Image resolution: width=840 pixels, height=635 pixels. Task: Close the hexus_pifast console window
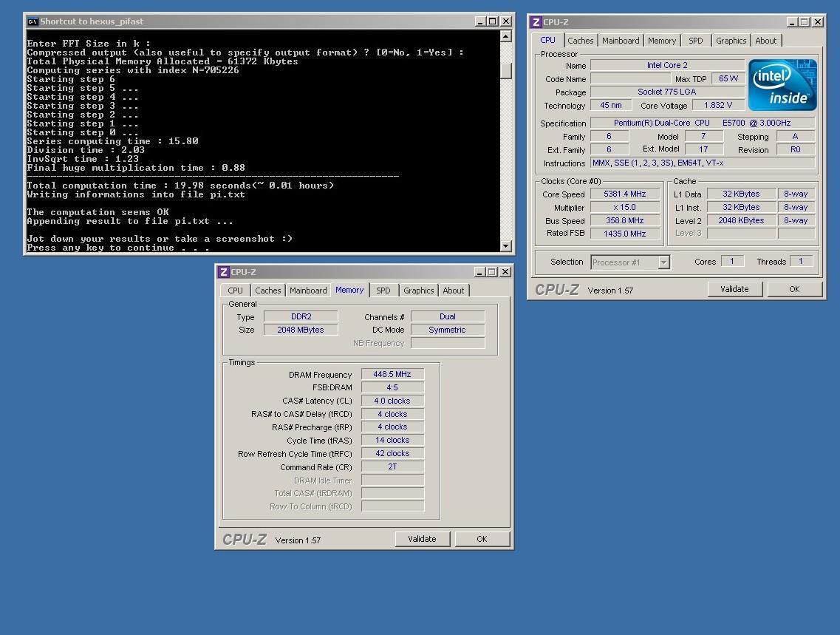(x=506, y=21)
